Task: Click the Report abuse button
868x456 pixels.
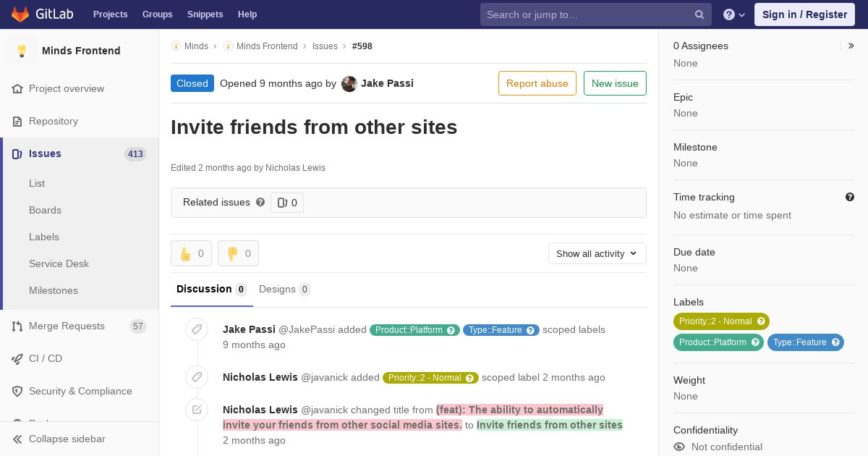Action: pyautogui.click(x=537, y=83)
